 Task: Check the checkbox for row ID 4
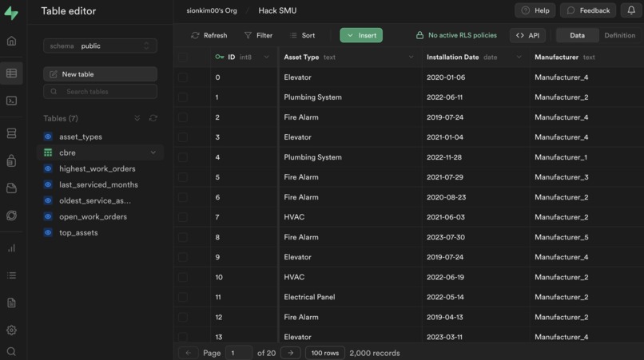pyautogui.click(x=183, y=157)
